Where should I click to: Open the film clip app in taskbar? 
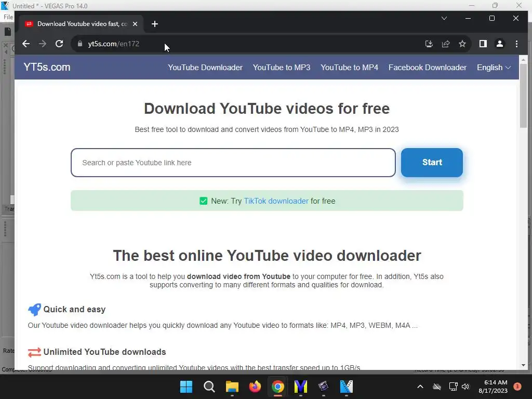point(323,387)
